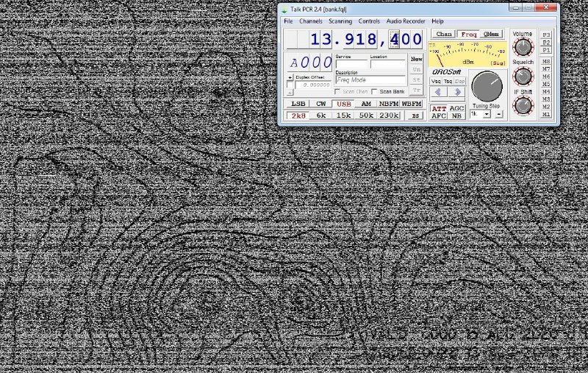
Task: Click the Description text field
Action: click(370, 80)
